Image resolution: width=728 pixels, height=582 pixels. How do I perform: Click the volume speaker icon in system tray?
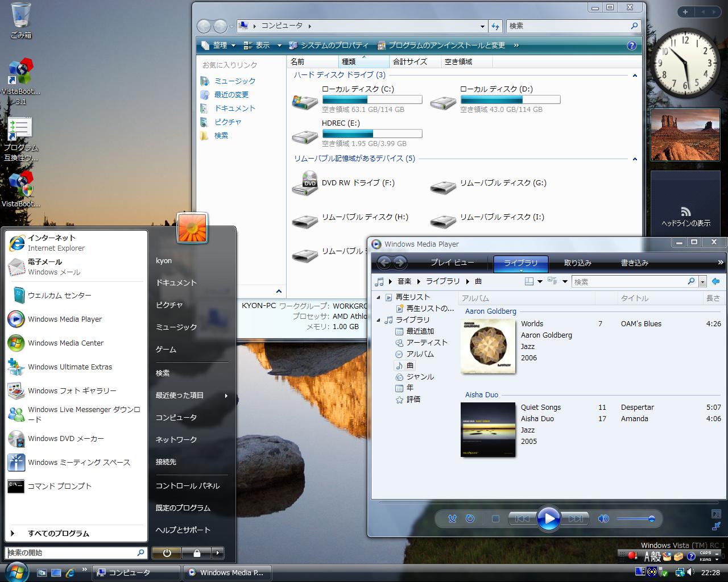tap(691, 572)
